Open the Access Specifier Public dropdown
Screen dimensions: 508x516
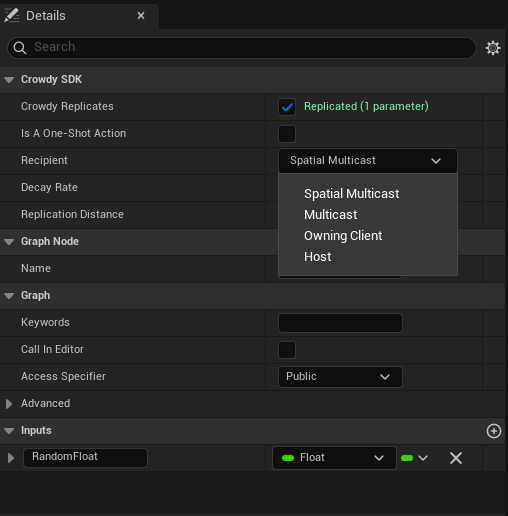pos(340,377)
